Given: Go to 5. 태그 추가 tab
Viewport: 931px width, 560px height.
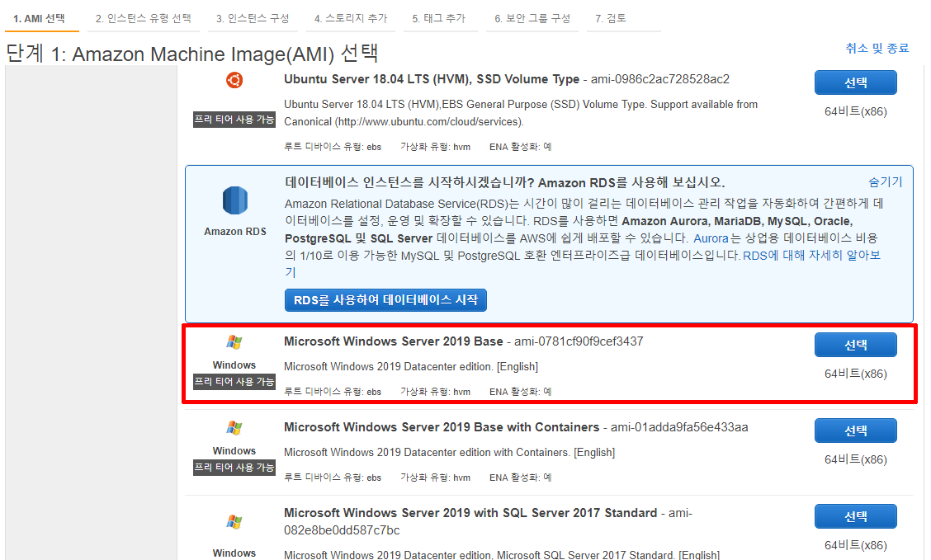Looking at the screenshot, I should (x=439, y=18).
